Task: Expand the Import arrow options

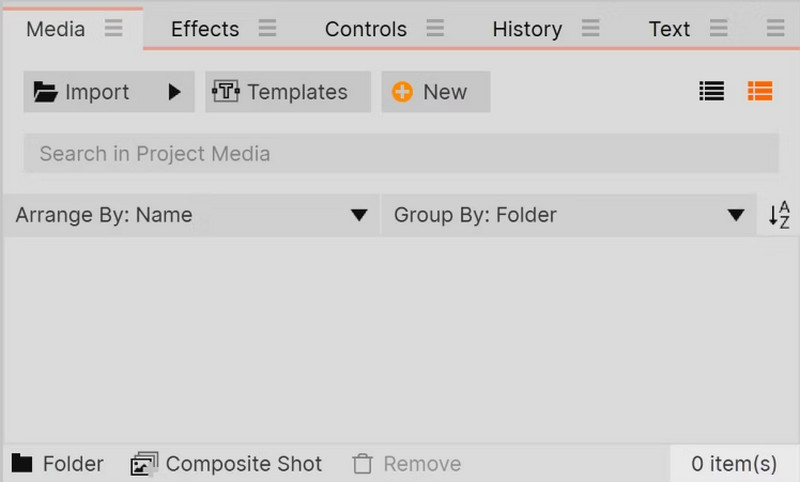Action: pyautogui.click(x=174, y=92)
